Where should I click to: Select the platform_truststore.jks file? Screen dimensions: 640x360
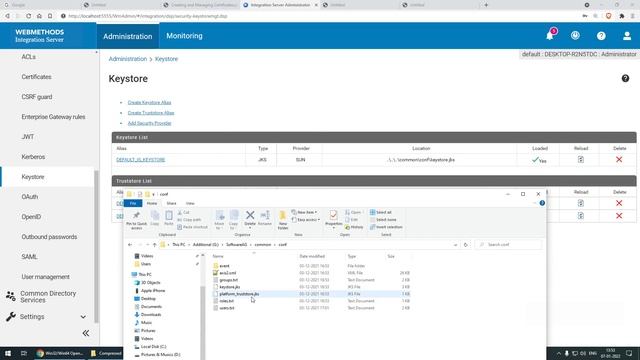[x=239, y=294]
